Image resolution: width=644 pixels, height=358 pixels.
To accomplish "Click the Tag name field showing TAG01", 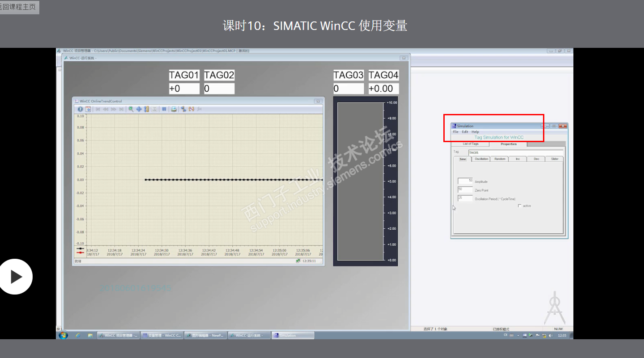I will pos(515,152).
